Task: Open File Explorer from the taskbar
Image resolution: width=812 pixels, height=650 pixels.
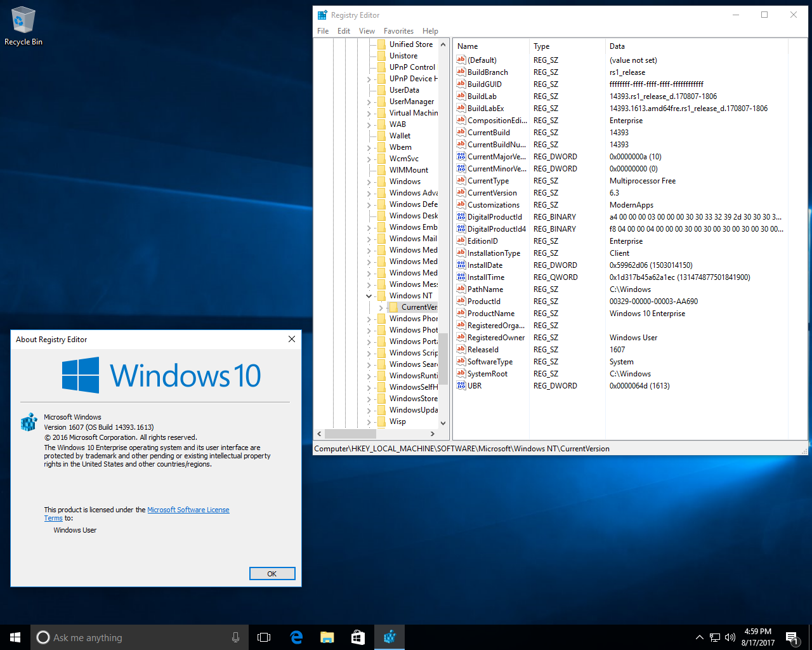Action: click(x=327, y=637)
